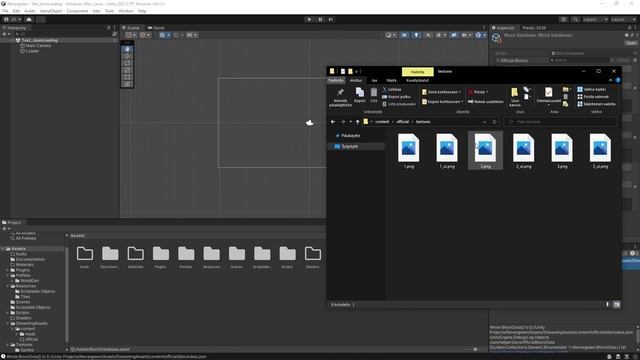Select file 1_ui.png in Explorer
Screen dimensions: 640x360
447,151
